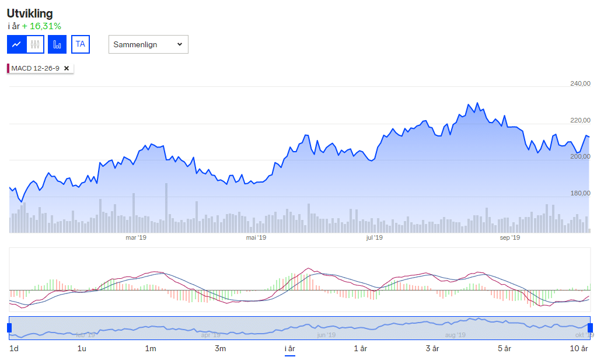This screenshot has height=364, width=604.
Task: Toggle volume bars icon
Action: click(x=57, y=44)
